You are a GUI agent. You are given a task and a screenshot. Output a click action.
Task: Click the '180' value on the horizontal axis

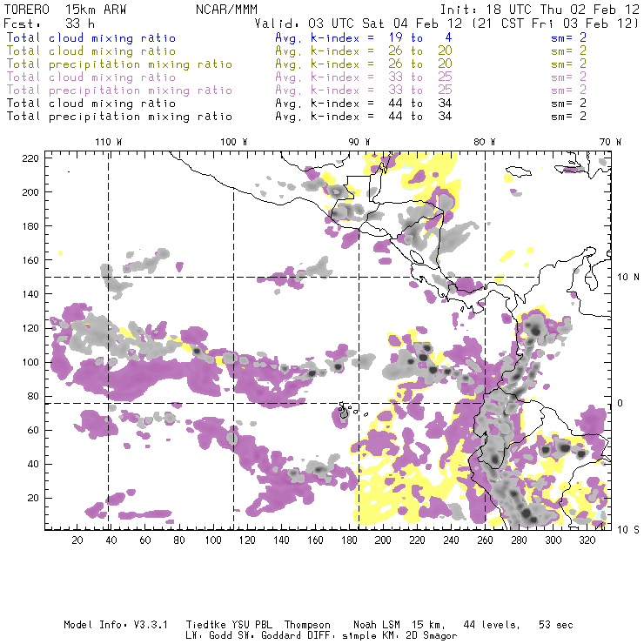[349, 540]
